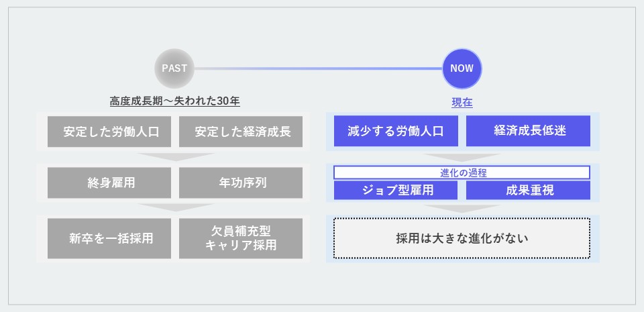Choose the 欠員補充型キャリア採用 box
Image resolution: width=644 pixels, height=312 pixels.
tap(241, 238)
